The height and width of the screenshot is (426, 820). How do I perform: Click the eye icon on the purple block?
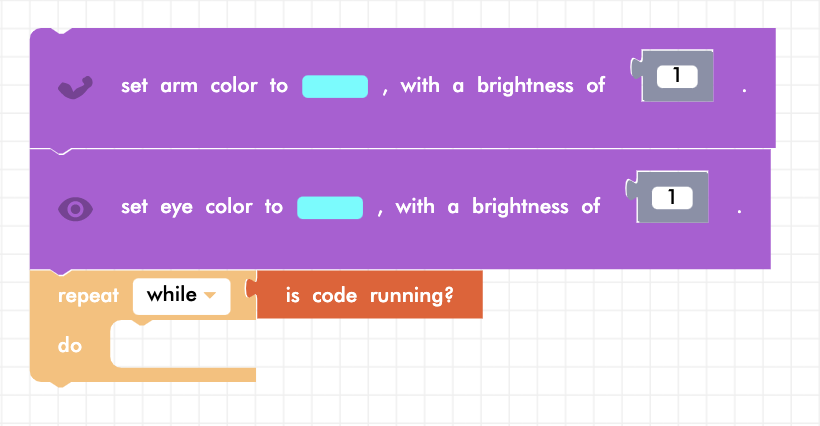(x=76, y=208)
